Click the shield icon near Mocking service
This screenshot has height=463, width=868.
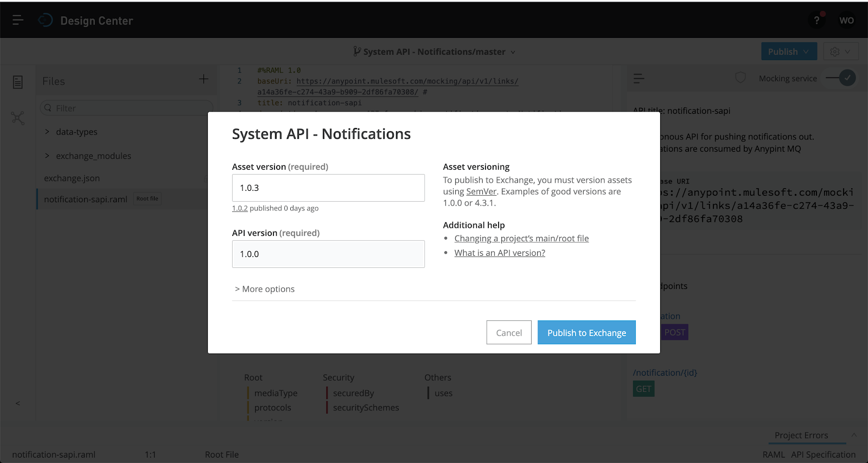pyautogui.click(x=741, y=78)
